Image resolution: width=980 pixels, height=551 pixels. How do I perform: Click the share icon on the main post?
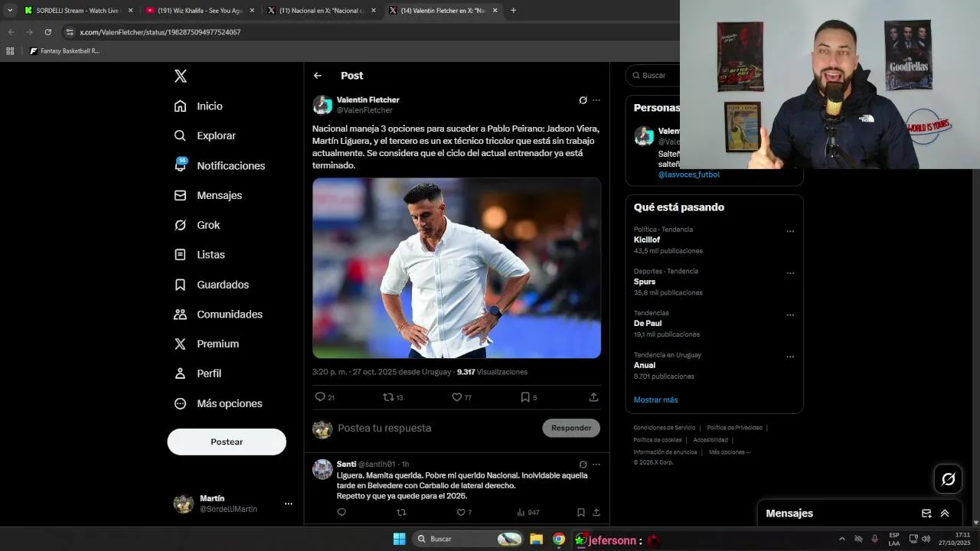click(593, 397)
